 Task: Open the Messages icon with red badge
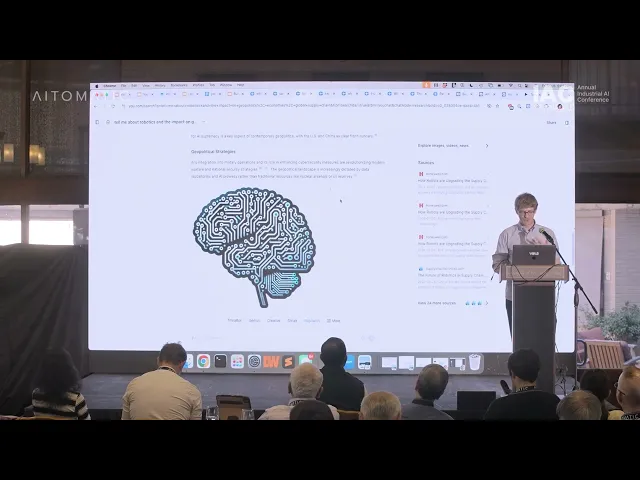click(305, 360)
